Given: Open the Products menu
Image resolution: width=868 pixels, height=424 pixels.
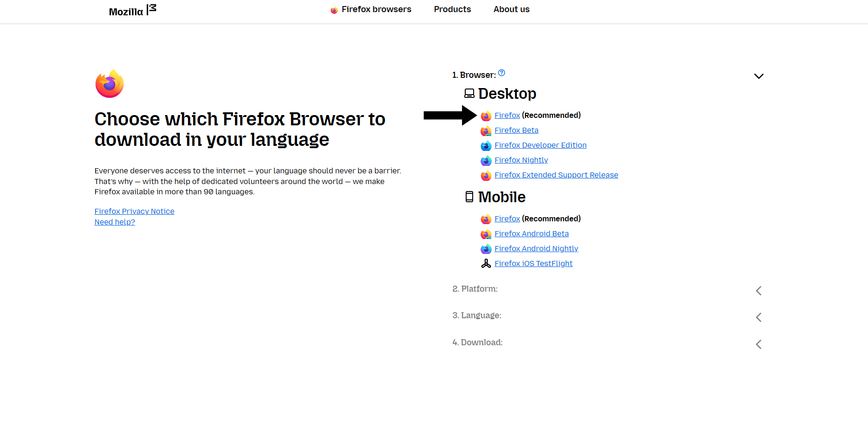Looking at the screenshot, I should (x=453, y=9).
